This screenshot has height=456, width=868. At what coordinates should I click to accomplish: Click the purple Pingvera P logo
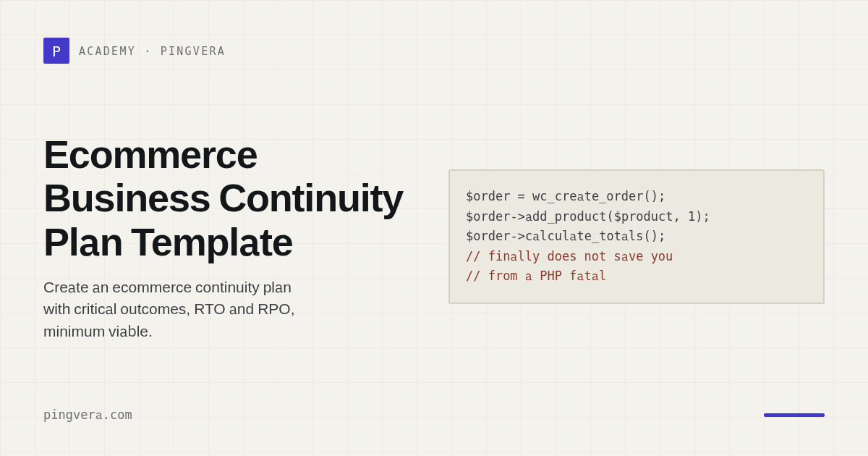[x=56, y=51]
